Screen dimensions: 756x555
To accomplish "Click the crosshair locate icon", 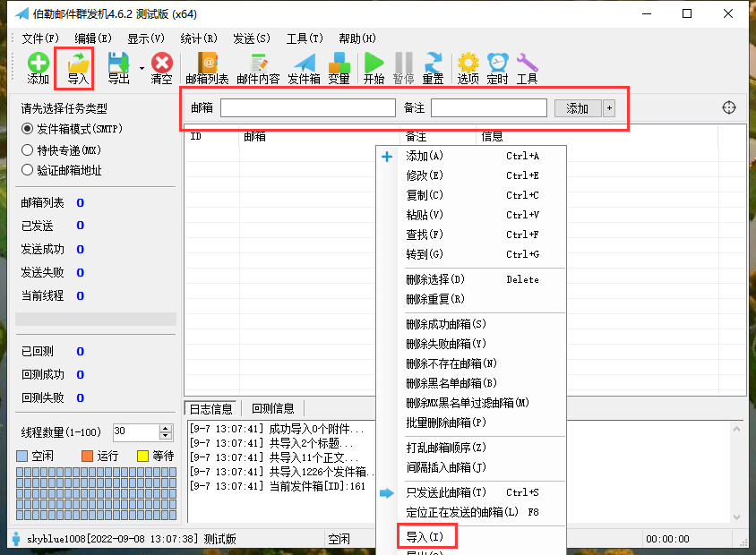I will tap(729, 107).
